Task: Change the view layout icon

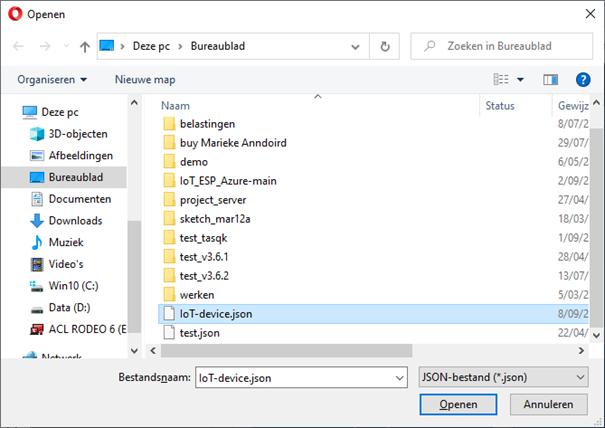Action: coord(501,80)
